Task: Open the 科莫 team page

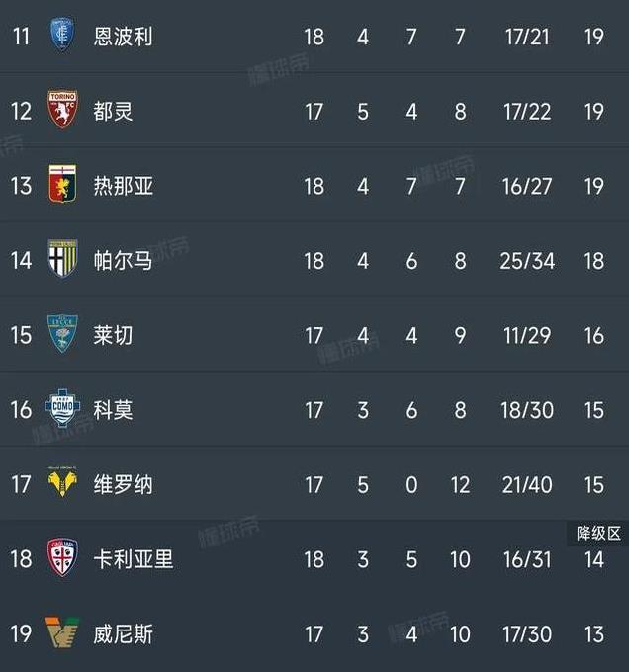Action: 113,410
